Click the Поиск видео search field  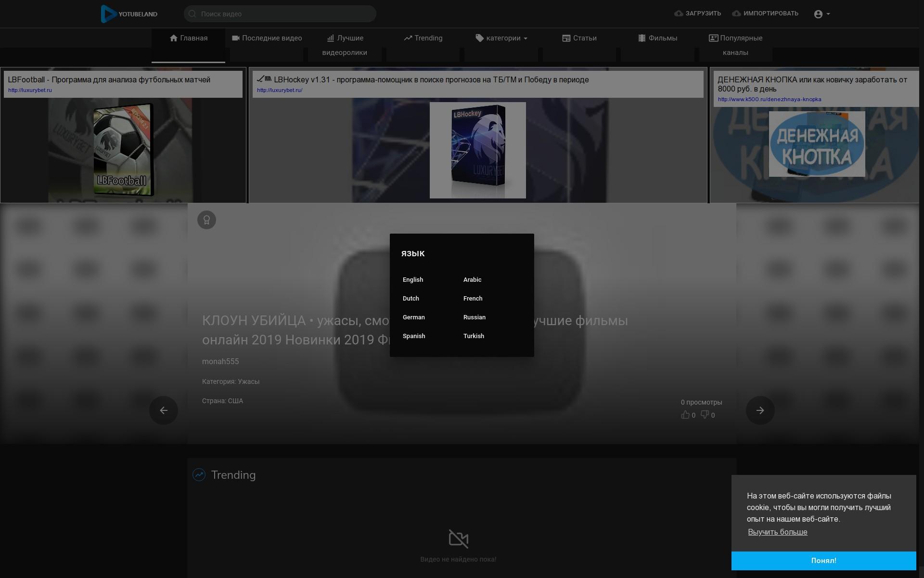pyautogui.click(x=280, y=14)
